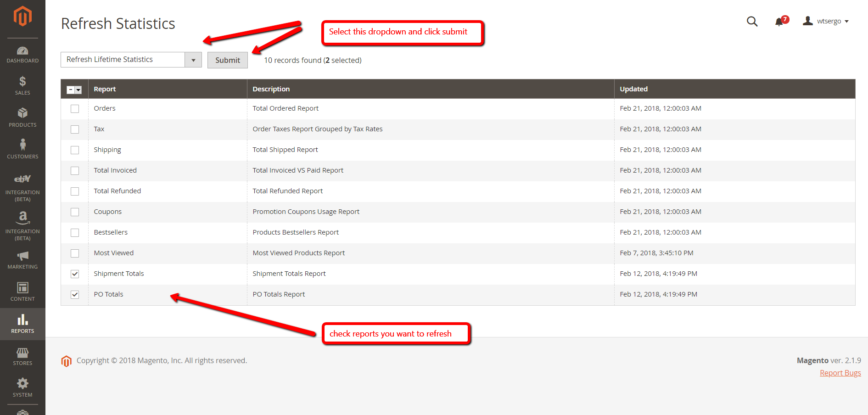Image resolution: width=868 pixels, height=415 pixels.
Task: Click the Description column header
Action: pos(271,89)
